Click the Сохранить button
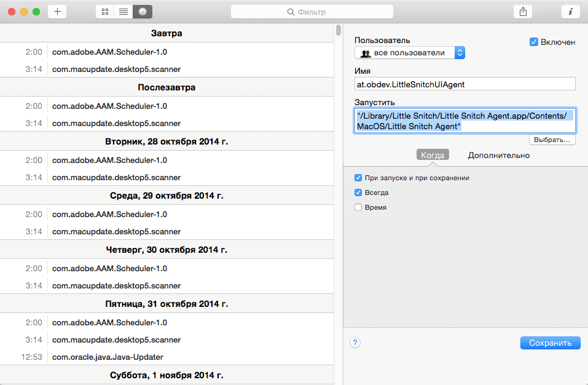The width and height of the screenshot is (588, 385). [x=550, y=343]
